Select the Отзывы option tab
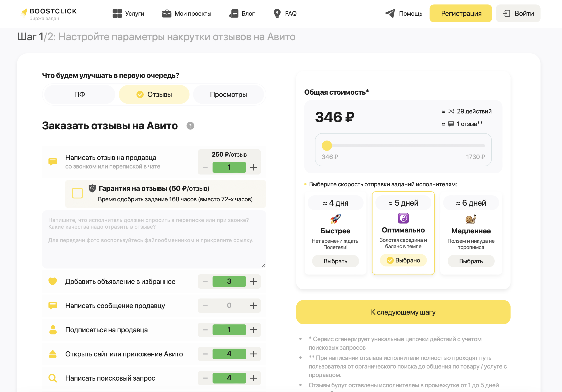This screenshot has height=392, width=562. [154, 94]
